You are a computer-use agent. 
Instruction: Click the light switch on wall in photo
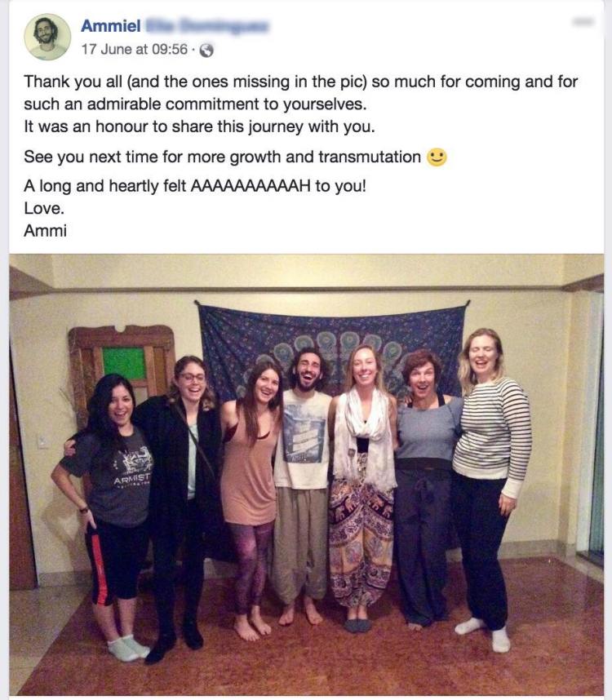coord(43,442)
